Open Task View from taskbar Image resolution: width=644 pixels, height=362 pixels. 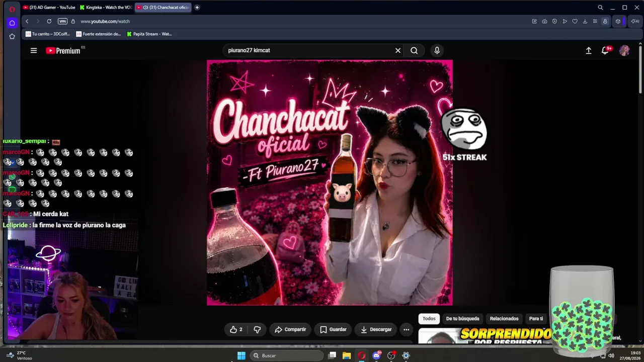pyautogui.click(x=332, y=355)
